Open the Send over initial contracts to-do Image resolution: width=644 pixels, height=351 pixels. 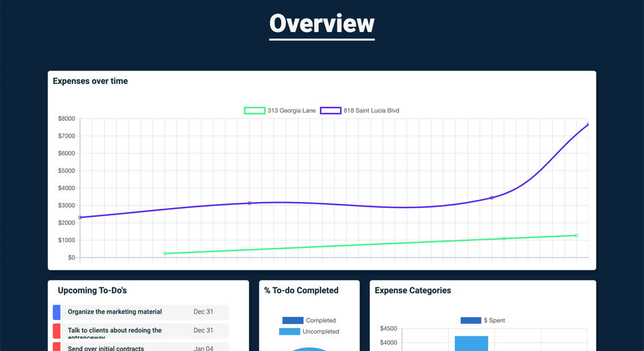[141, 347]
